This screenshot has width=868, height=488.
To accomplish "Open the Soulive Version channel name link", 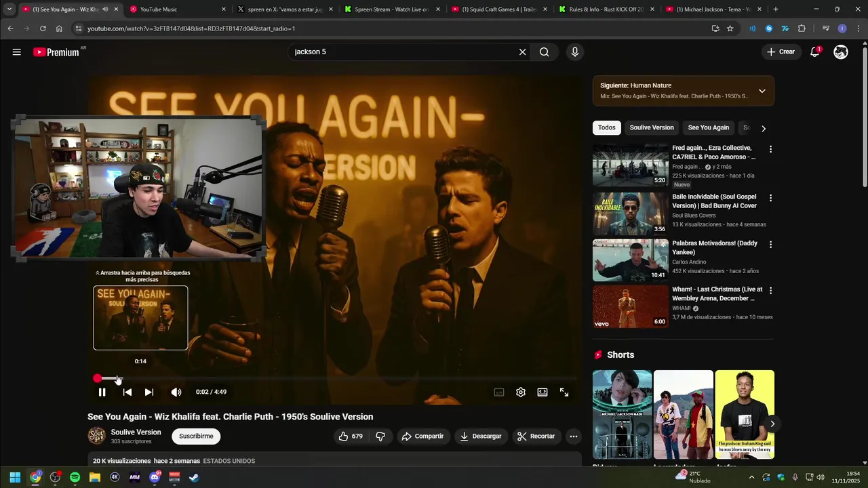I will 136,432.
